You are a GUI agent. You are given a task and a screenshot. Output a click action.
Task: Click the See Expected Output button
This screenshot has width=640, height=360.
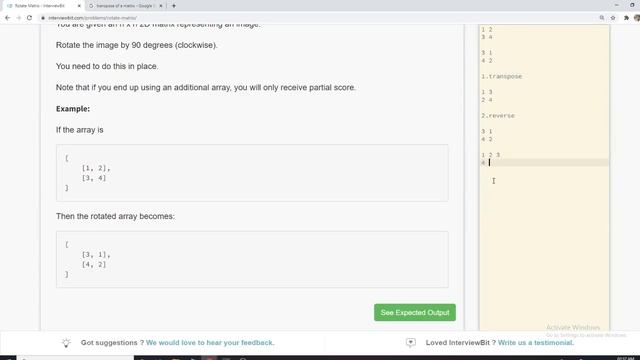click(x=415, y=312)
